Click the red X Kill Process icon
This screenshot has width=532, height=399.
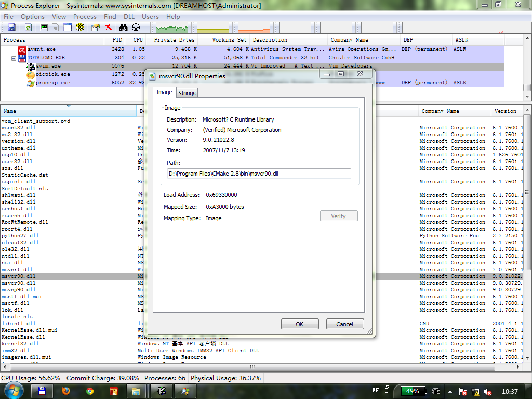[108, 28]
